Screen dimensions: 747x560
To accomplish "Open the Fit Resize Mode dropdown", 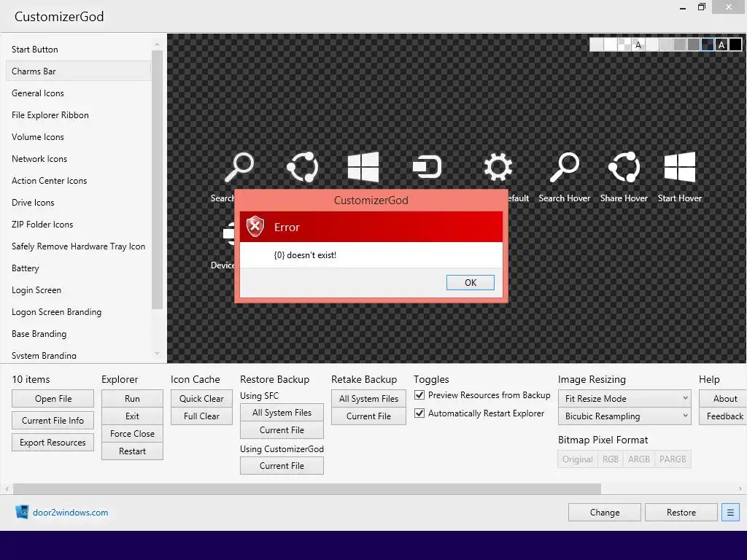I will [x=624, y=398].
